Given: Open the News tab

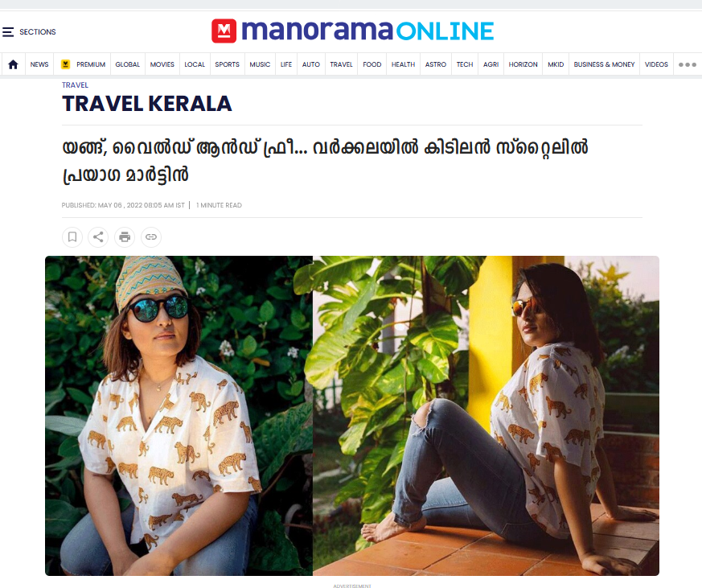Looking at the screenshot, I should coord(39,64).
